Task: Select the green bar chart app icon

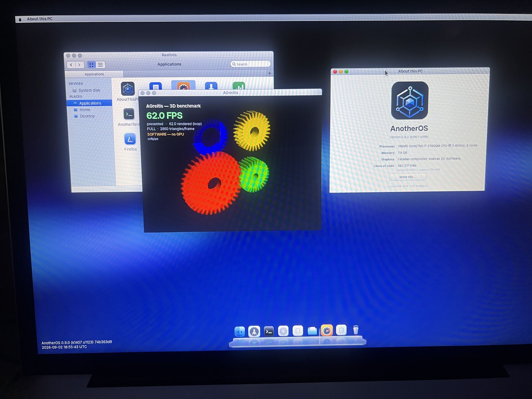Action: point(239,86)
